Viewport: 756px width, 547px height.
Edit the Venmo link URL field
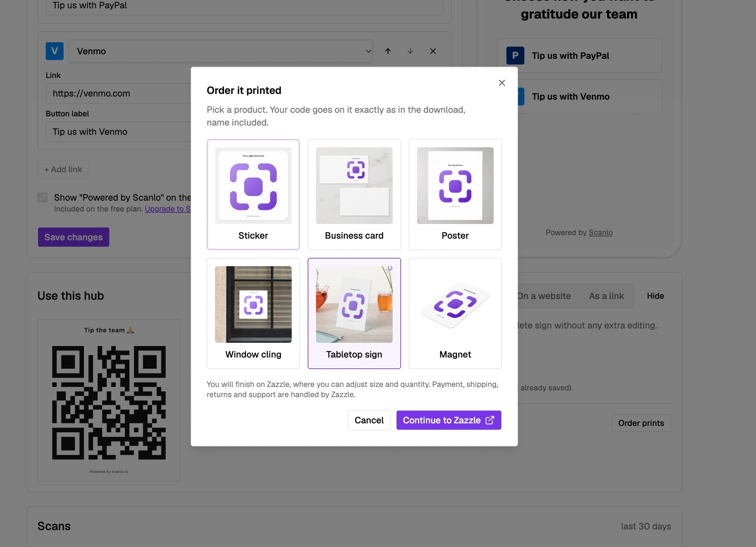tap(118, 93)
